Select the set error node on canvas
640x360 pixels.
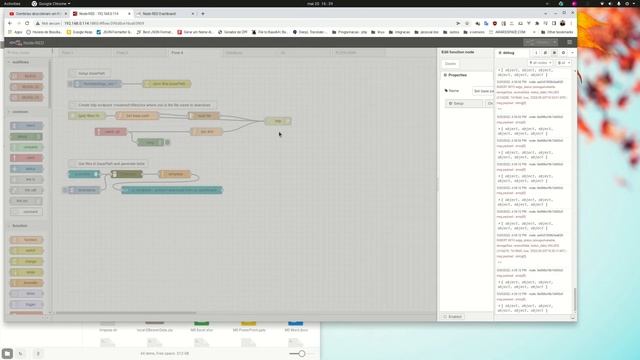tap(207, 132)
